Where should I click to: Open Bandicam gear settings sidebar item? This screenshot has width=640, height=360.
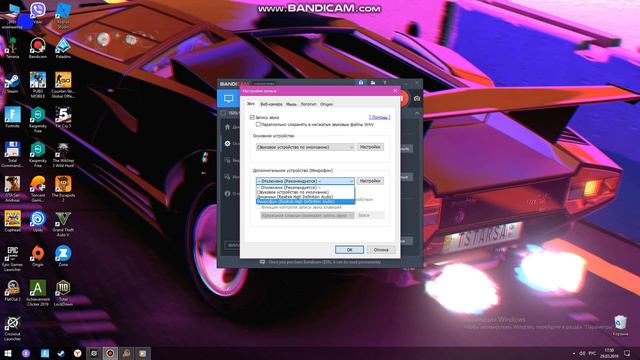pyautogui.click(x=227, y=144)
